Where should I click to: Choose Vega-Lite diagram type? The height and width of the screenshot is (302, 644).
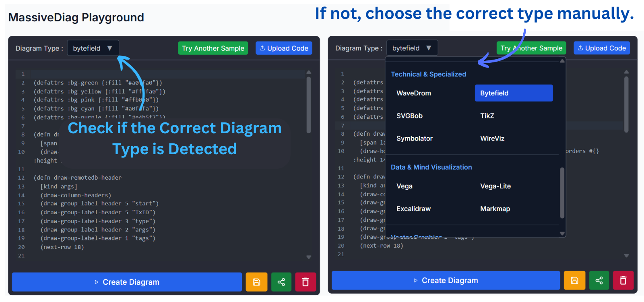[x=495, y=186]
